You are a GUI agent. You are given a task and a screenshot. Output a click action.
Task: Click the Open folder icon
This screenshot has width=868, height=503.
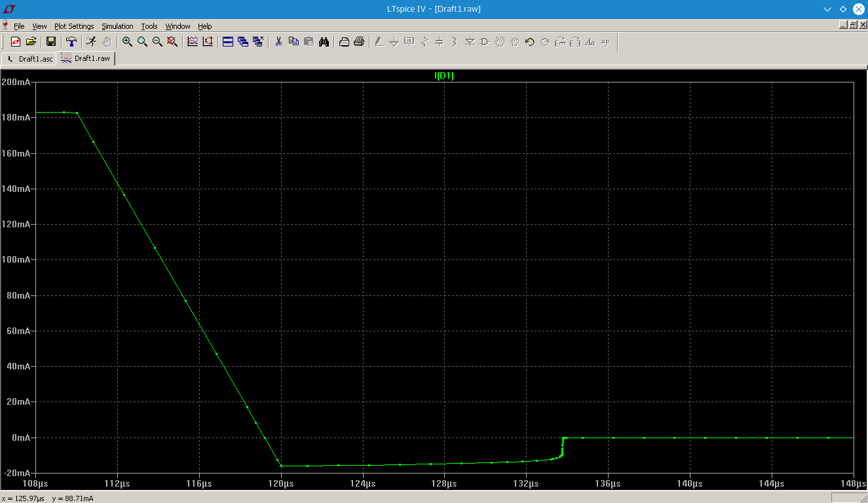click(x=31, y=42)
